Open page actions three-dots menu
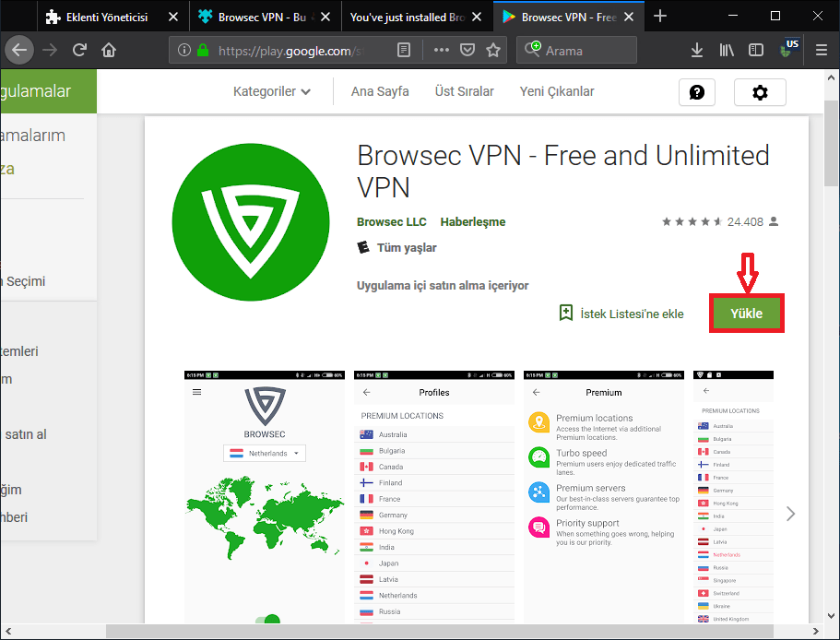Screen dimensions: 840x640 (442, 51)
